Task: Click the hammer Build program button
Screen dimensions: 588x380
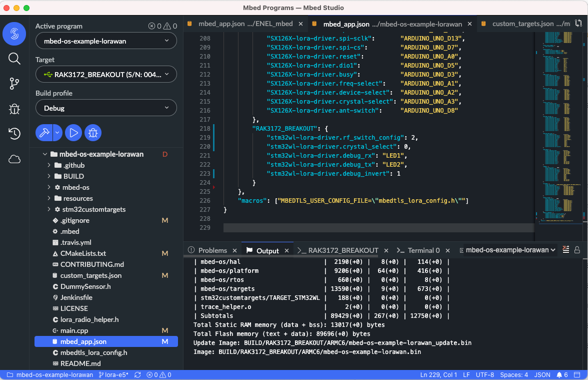Action: (x=44, y=133)
